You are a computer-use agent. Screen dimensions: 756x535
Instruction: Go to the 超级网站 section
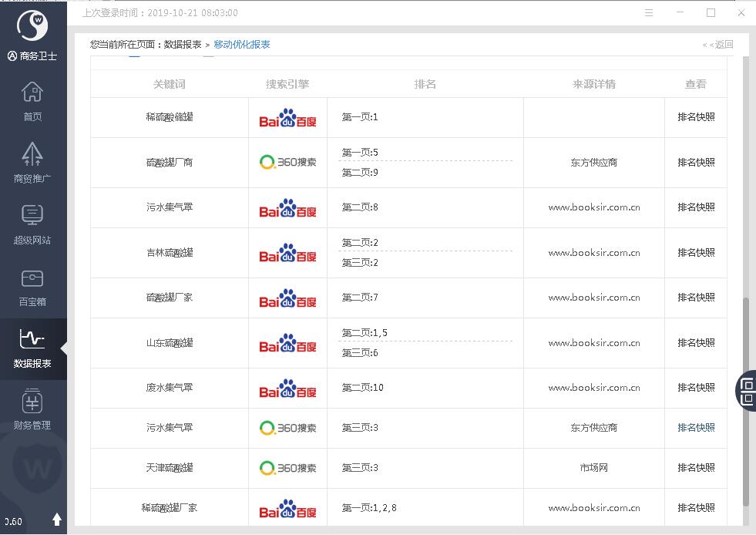coord(32,224)
